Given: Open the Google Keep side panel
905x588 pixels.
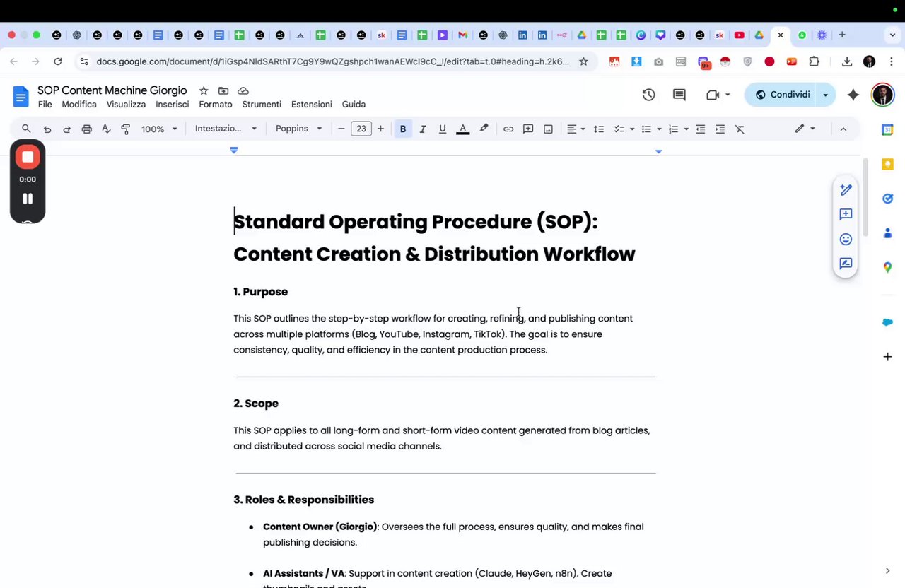Looking at the screenshot, I should point(887,165).
